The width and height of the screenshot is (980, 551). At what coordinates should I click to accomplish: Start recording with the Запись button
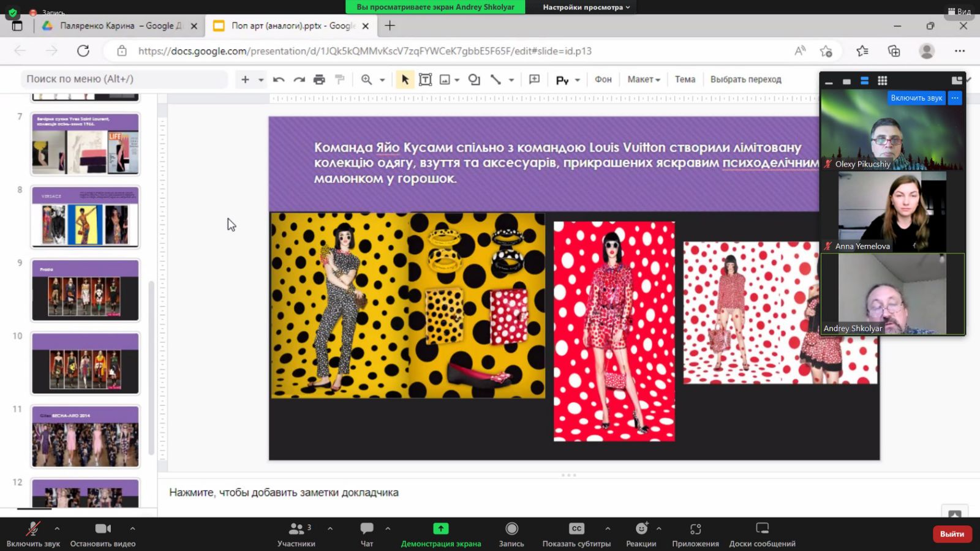tap(511, 534)
